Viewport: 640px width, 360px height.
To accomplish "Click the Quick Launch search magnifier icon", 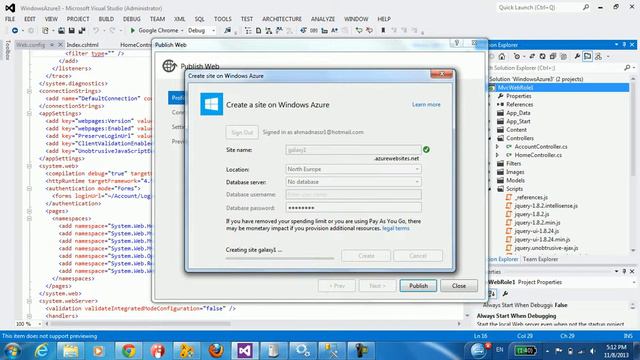I will [586, 7].
